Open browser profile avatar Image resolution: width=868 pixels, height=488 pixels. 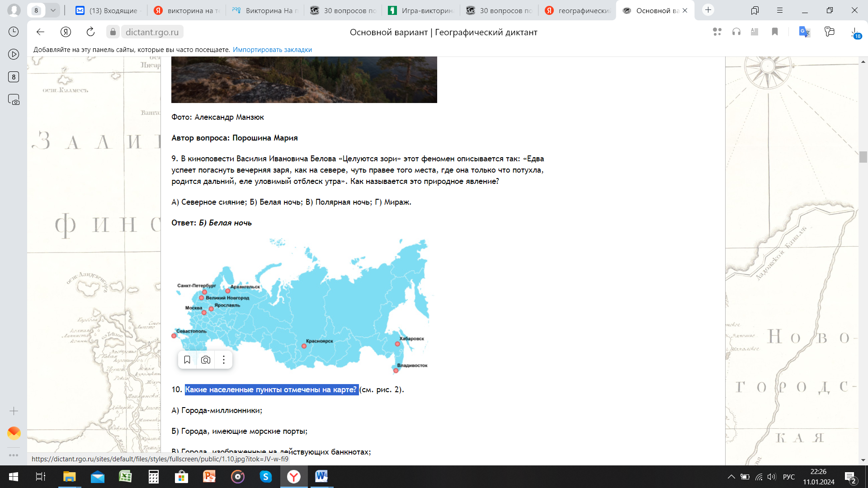14,10
